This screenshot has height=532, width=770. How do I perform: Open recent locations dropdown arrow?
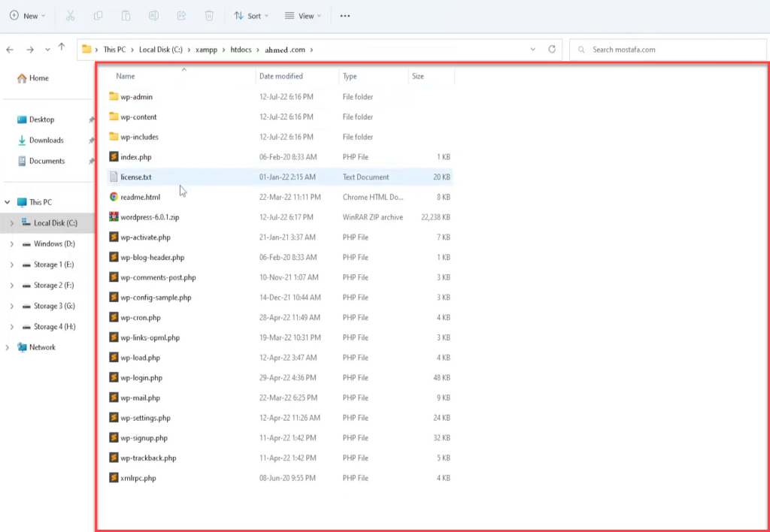[47, 50]
